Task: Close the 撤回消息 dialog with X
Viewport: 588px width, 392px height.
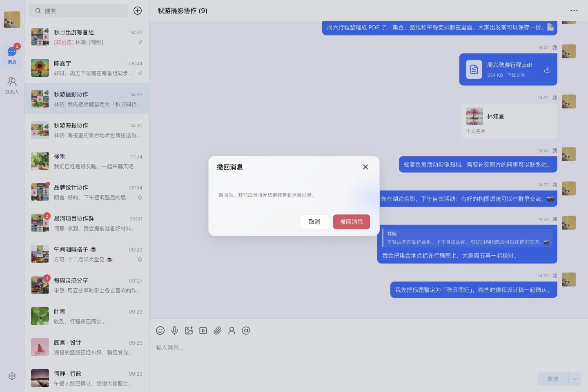Action: 365,167
